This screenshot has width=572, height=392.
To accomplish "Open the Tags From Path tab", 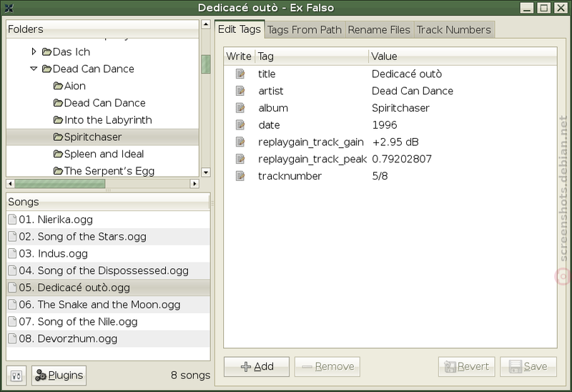I will click(305, 30).
